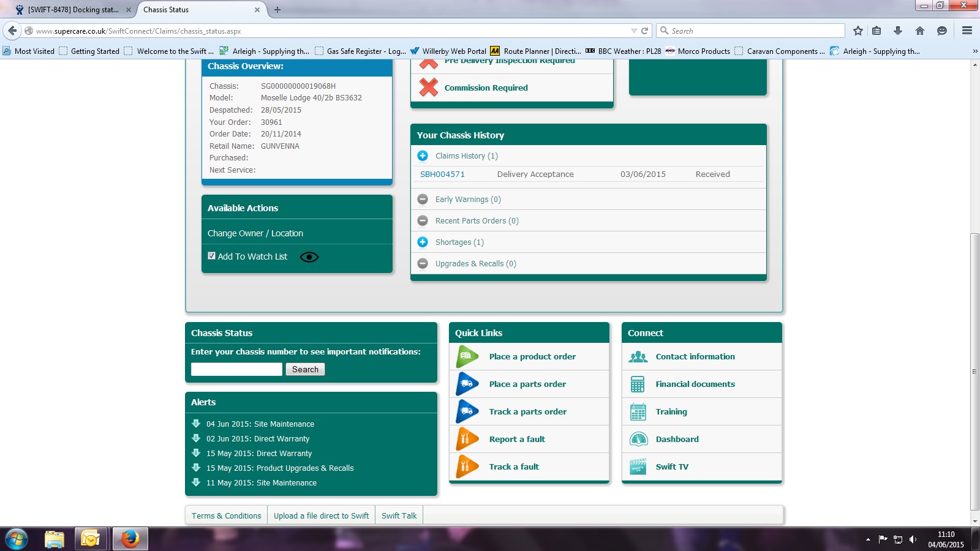Show hidden icons in the system tray
Image resolution: width=980 pixels, height=551 pixels.
coord(868,539)
